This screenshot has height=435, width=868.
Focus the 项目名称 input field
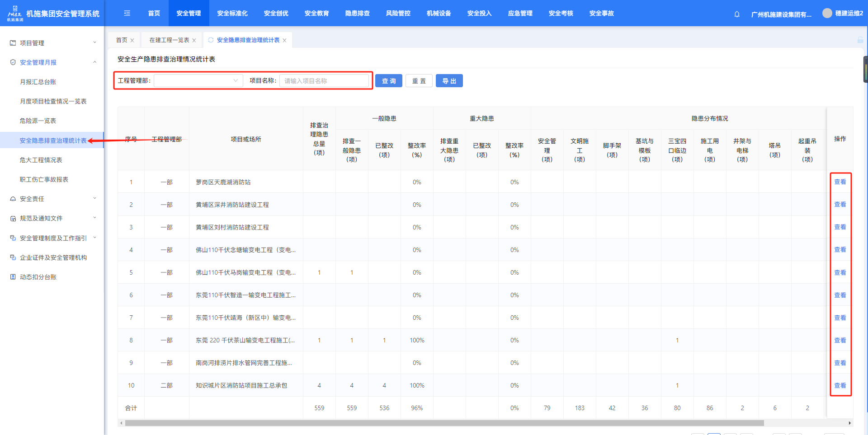tap(324, 81)
